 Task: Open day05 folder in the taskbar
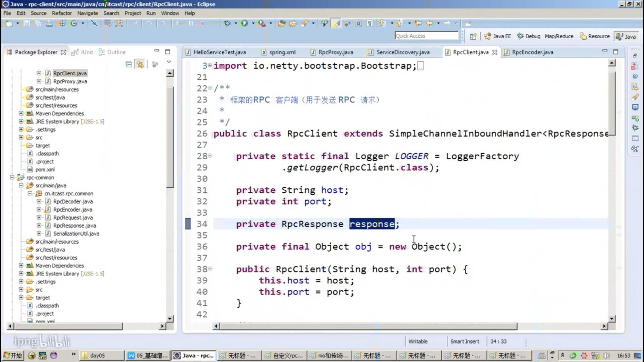point(102,355)
